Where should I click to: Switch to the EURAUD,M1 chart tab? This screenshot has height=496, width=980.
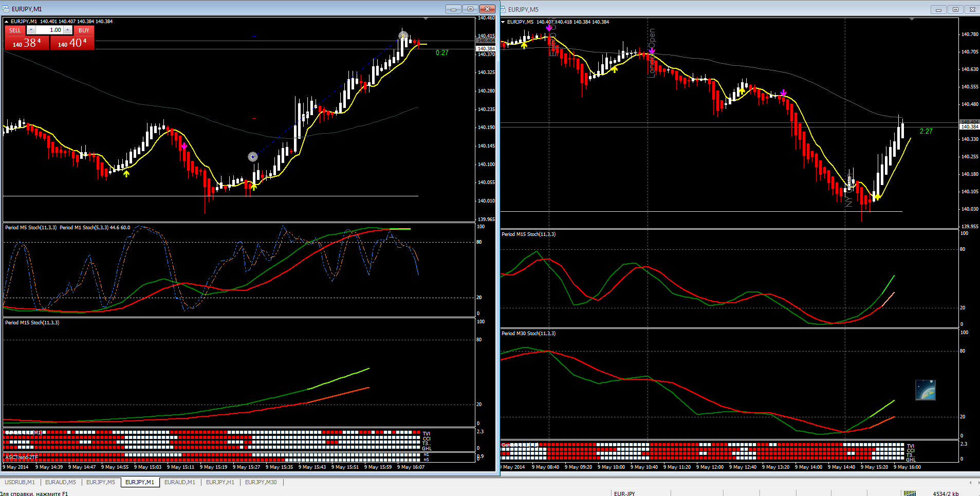[180, 482]
